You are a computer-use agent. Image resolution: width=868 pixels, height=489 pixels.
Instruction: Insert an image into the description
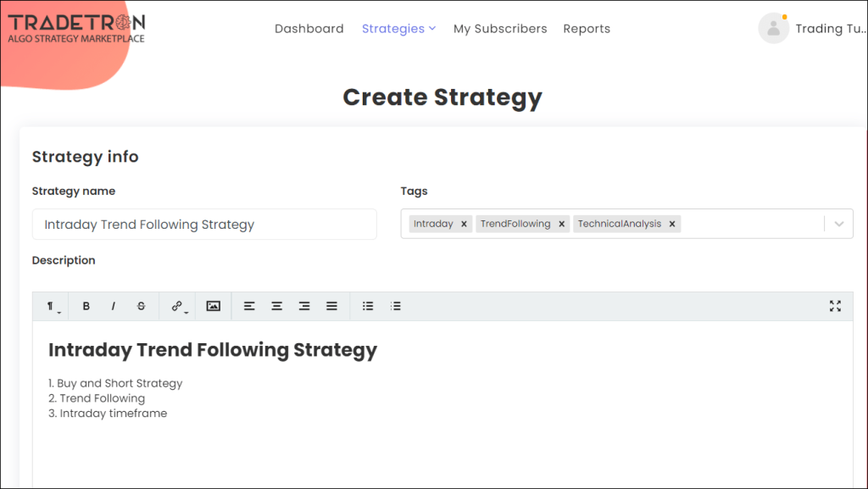[213, 306]
